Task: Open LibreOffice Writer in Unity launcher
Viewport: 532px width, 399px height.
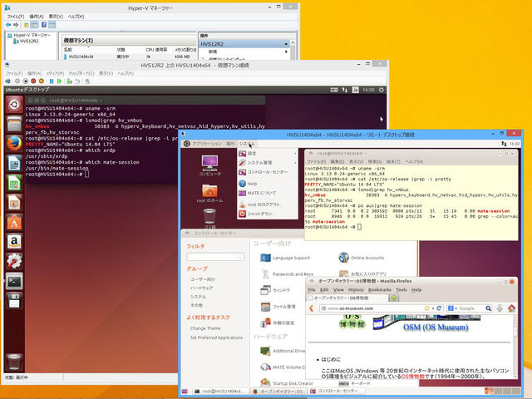Action: [14, 163]
